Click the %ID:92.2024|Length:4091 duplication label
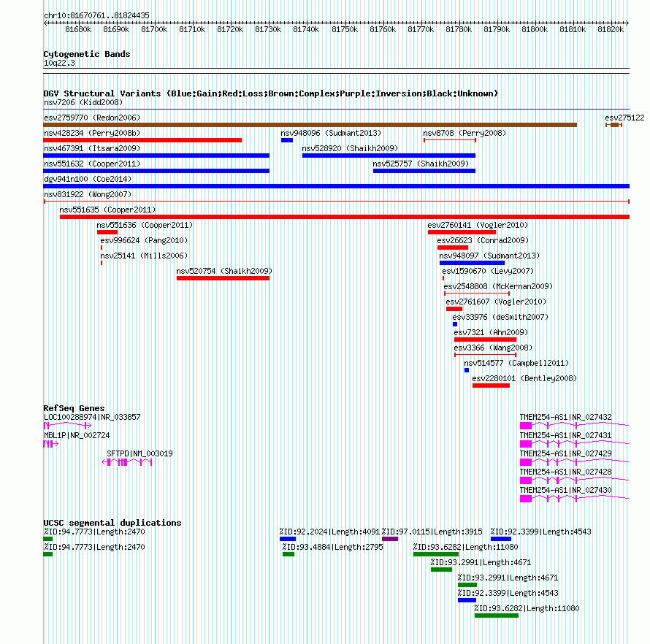 click(329, 532)
